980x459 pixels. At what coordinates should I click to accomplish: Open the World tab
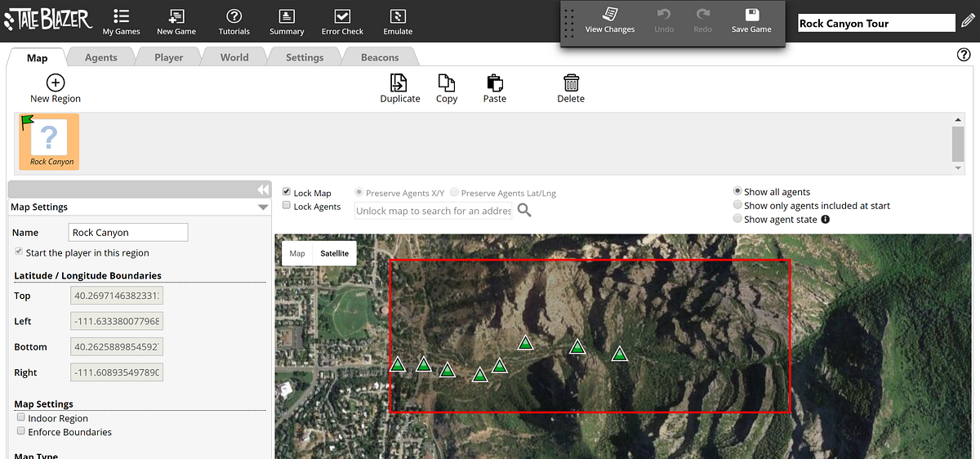pos(234,57)
